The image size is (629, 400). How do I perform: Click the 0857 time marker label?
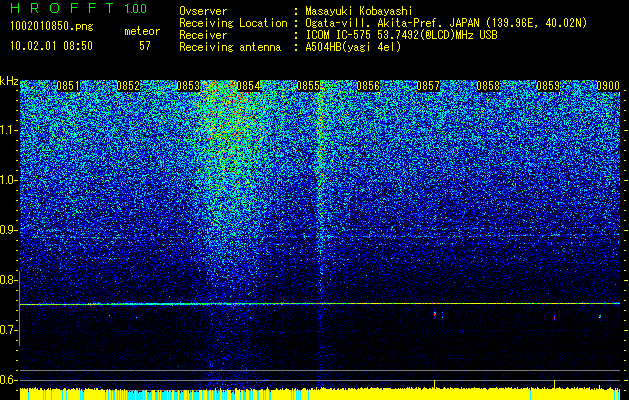[428, 86]
